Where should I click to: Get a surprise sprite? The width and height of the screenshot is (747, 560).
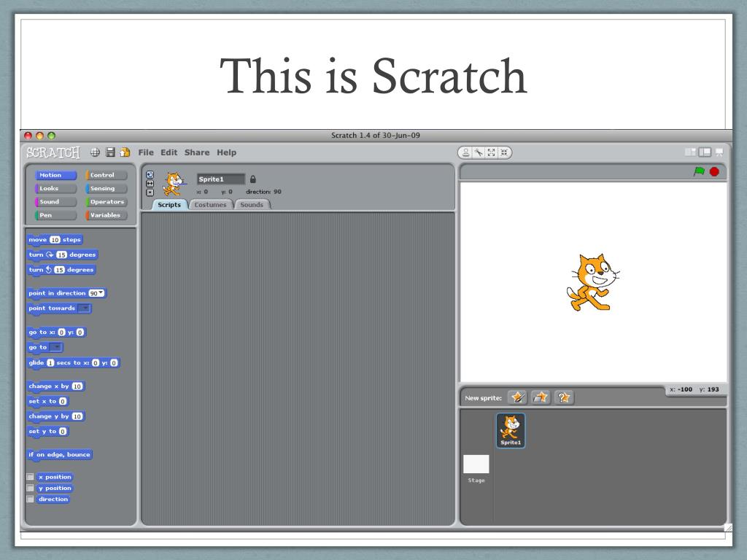coord(564,397)
